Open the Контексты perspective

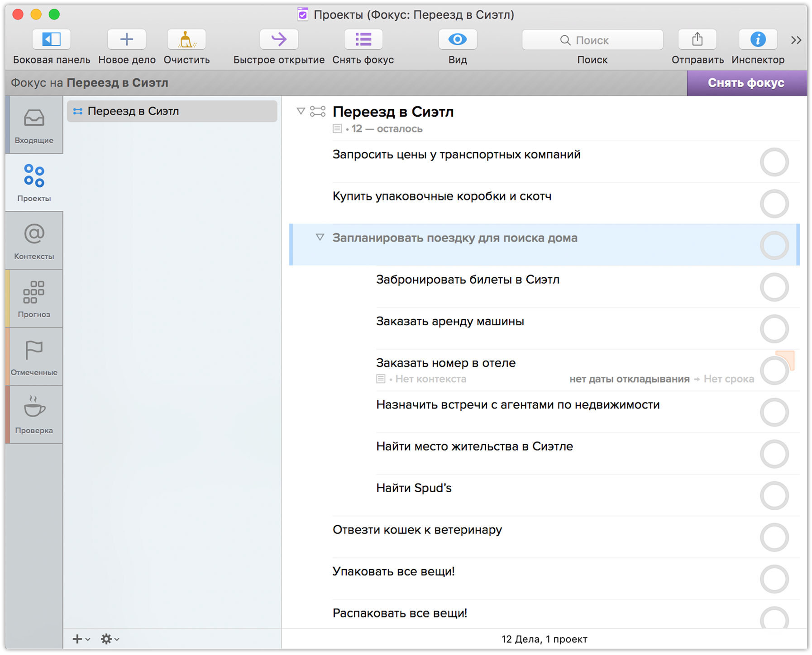[x=34, y=241]
